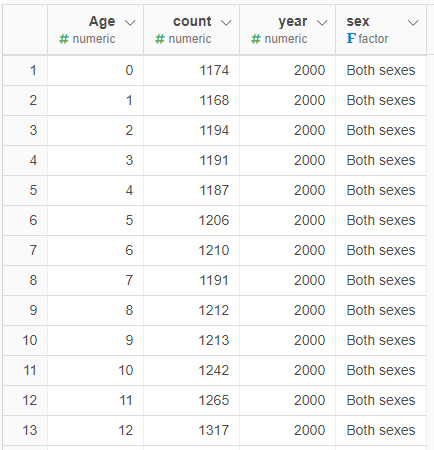The image size is (434, 450).
Task: Click the numeric hash icon under Age
Action: click(64, 39)
